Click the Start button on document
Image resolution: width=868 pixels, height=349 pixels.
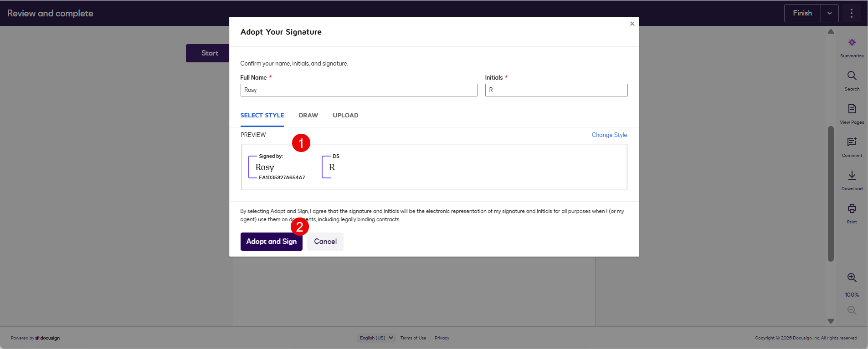point(208,53)
